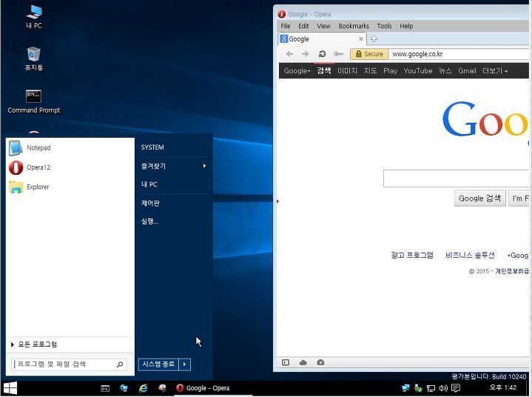
Task: Click the start menu program search box
Action: coord(70,364)
